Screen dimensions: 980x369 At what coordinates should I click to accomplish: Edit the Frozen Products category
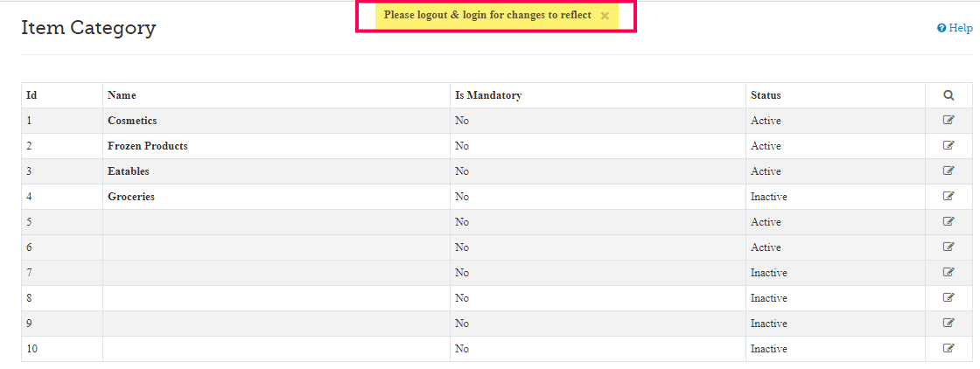coord(948,146)
